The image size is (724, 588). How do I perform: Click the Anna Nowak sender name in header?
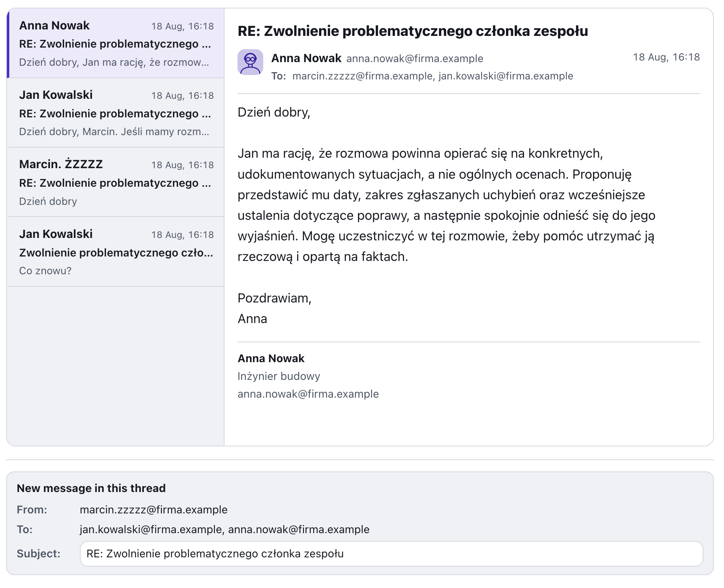[306, 58]
